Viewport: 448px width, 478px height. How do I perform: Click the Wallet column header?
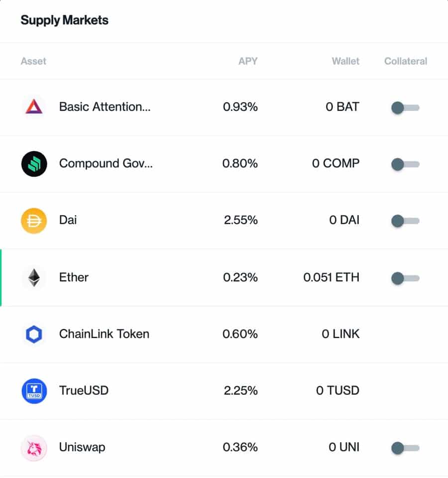(x=345, y=61)
